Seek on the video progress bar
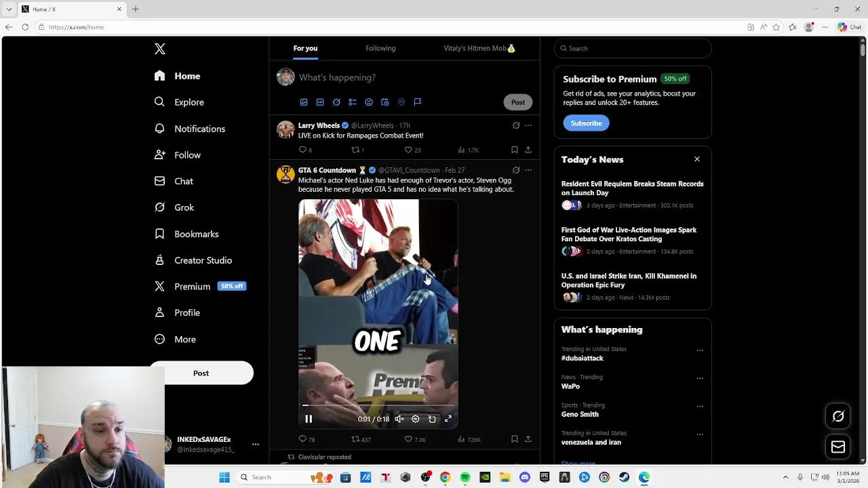Viewport: 868px width, 488px height. click(378, 405)
